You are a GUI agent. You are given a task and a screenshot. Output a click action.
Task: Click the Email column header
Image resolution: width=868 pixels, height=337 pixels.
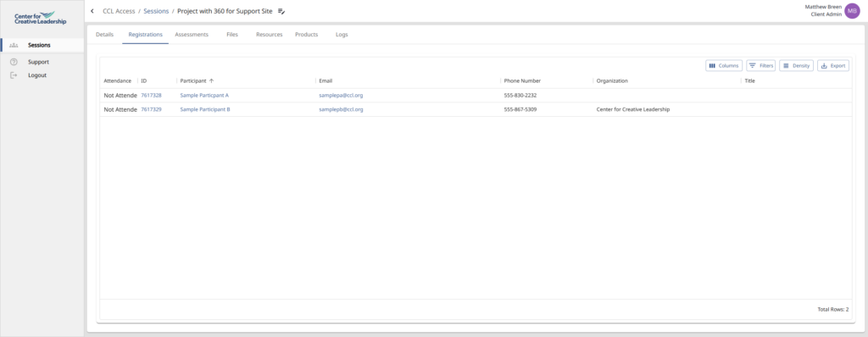coord(325,80)
